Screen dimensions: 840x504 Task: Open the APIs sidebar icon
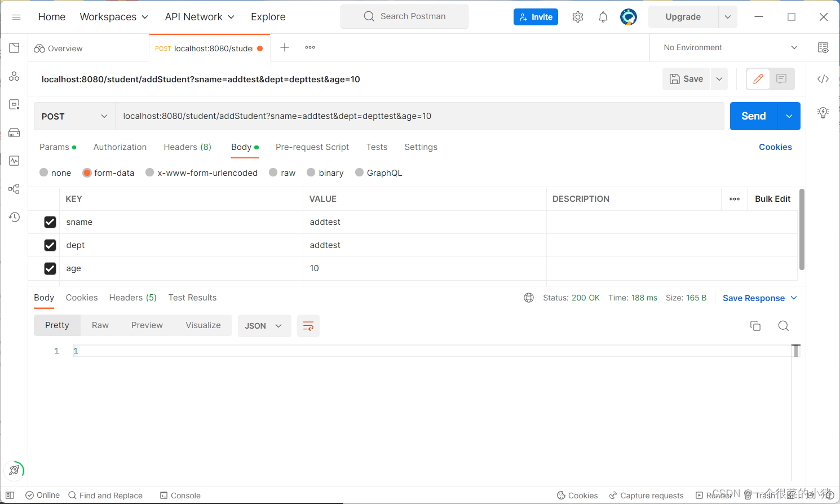click(x=14, y=76)
